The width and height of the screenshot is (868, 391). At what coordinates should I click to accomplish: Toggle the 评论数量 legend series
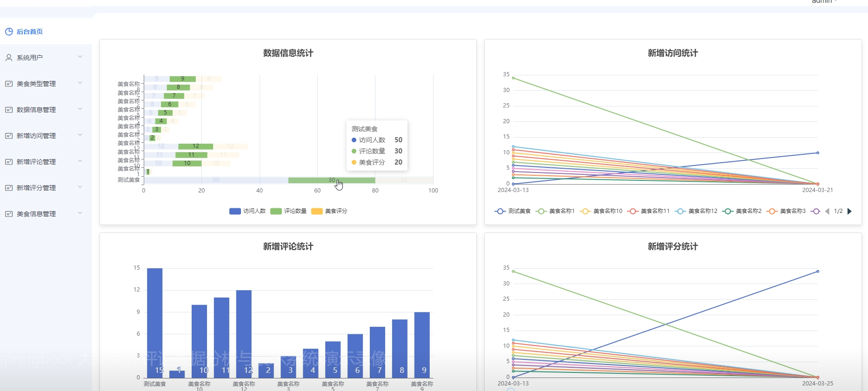288,211
